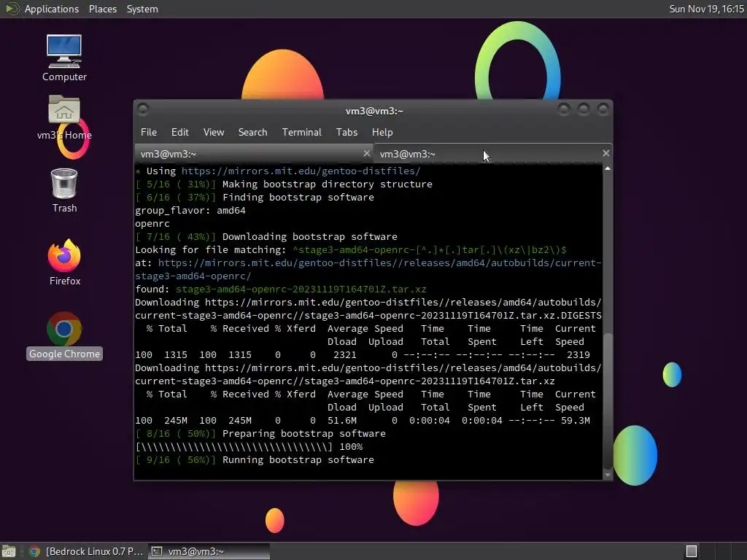Screen dimensions: 747x560
Task: Click the terminal window menu button in titlebar
Action: (143, 109)
